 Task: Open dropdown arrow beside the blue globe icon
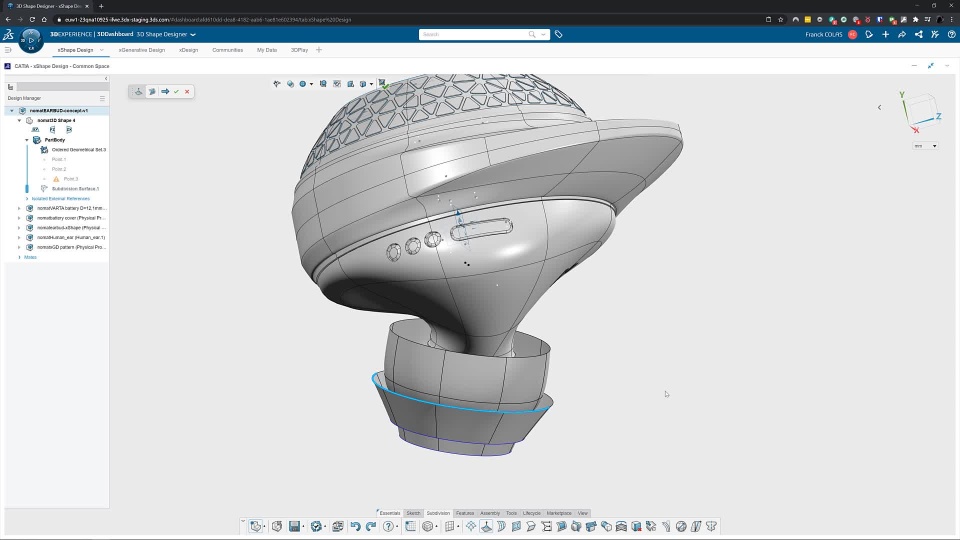(311, 84)
